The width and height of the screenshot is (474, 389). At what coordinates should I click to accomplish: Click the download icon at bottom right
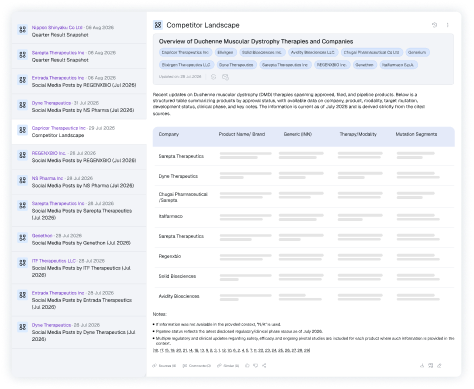tap(422, 366)
